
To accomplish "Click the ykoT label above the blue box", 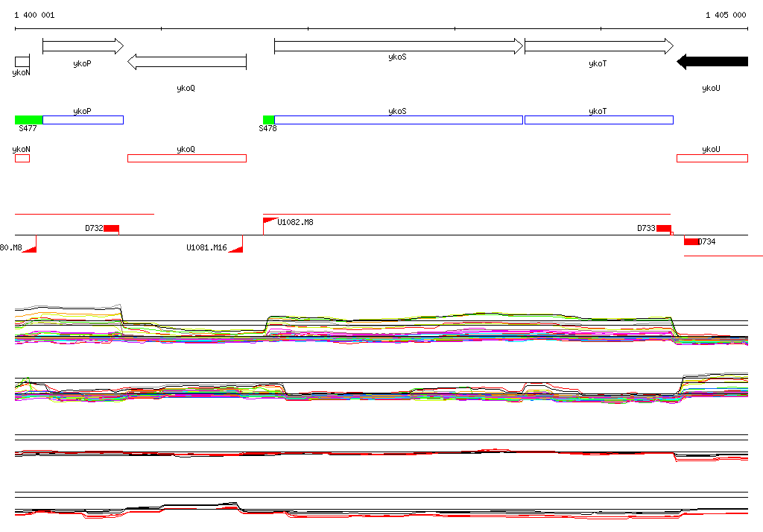I will click(x=598, y=112).
